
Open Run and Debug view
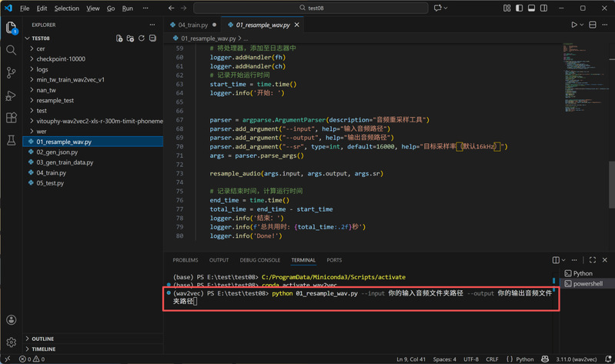pyautogui.click(x=11, y=95)
